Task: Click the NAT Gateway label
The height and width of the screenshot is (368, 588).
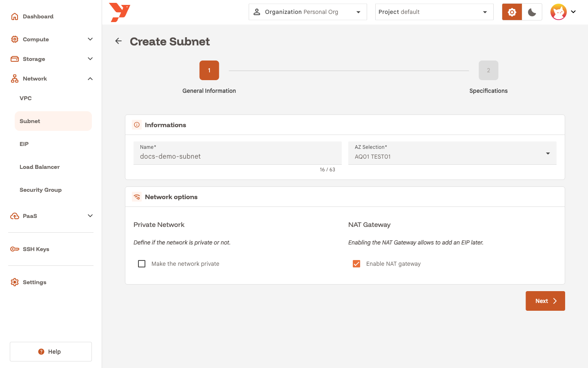Action: pos(369,224)
